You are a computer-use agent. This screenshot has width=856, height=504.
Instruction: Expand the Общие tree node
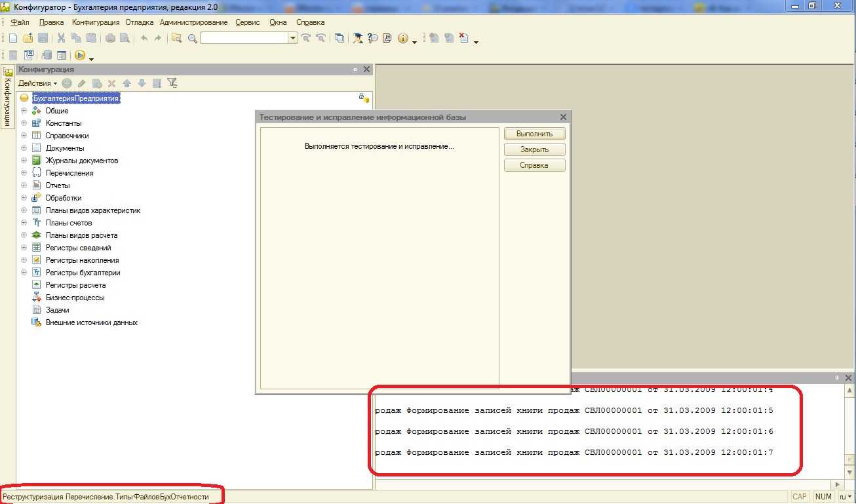[x=24, y=111]
